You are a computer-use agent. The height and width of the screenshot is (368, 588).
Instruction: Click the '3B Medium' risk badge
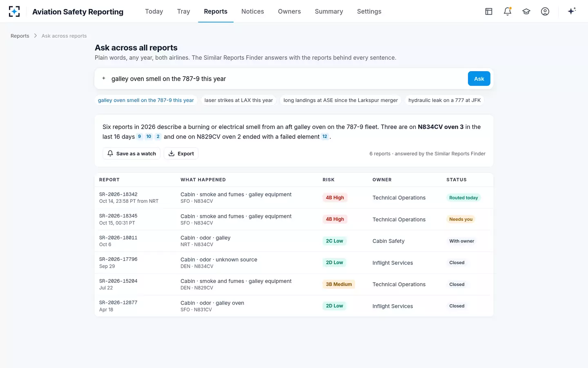pyautogui.click(x=339, y=284)
